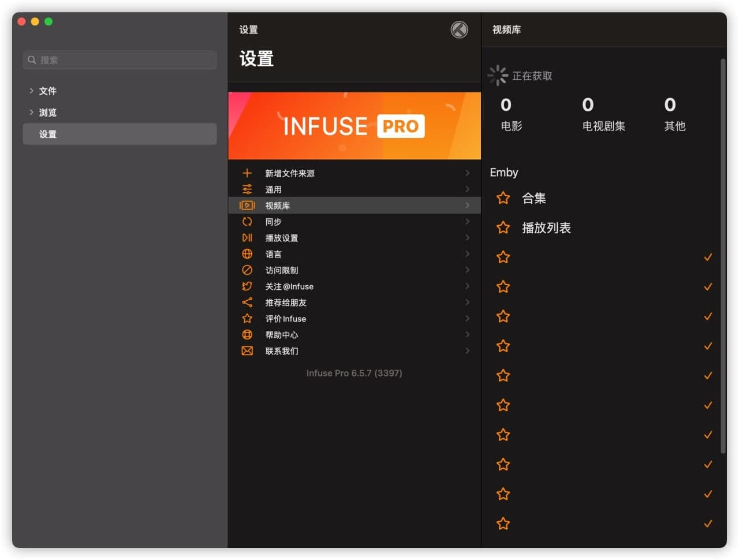Click the chevron on the 帮助中心 row
This screenshot has width=739, height=560.
467,334
